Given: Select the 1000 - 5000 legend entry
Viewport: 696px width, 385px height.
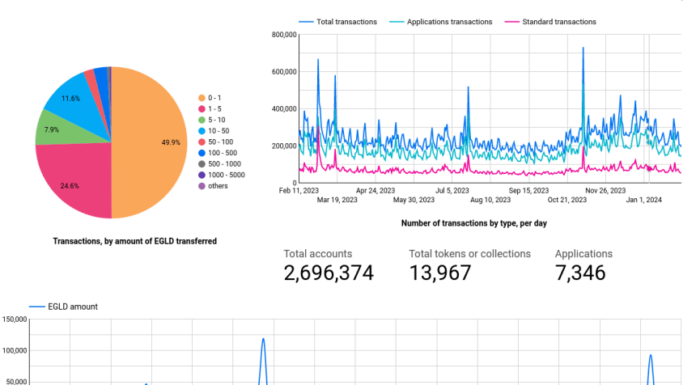Looking at the screenshot, I should pos(221,175).
